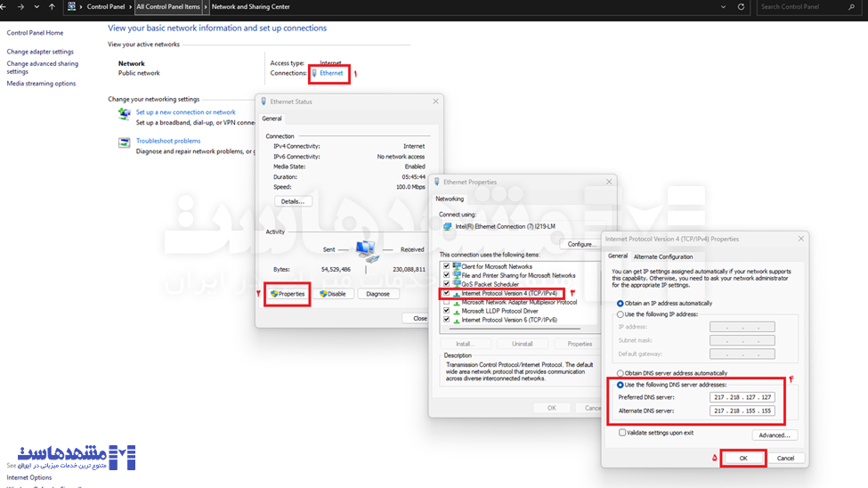Go up one folder level arrow

click(x=52, y=6)
